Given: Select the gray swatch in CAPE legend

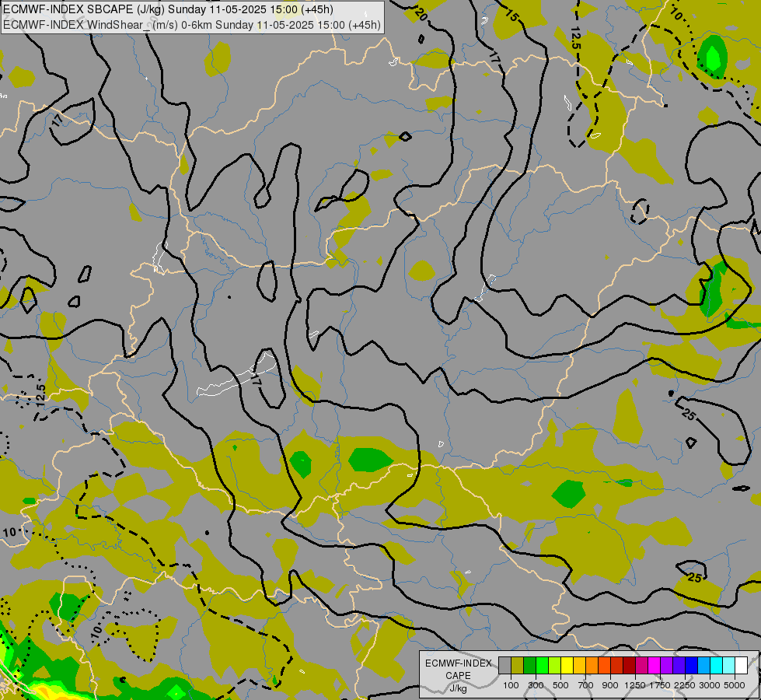Looking at the screenshot, I should tap(504, 665).
